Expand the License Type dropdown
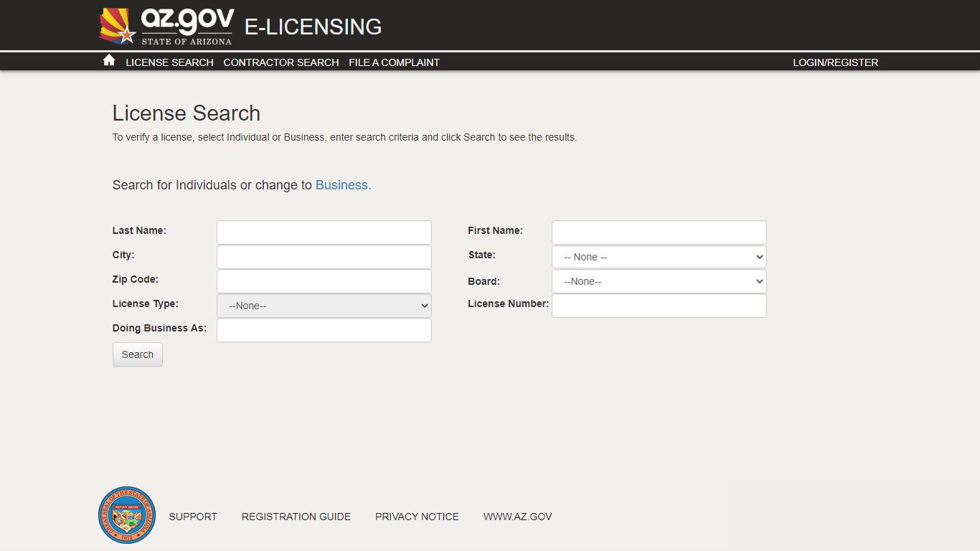Image resolution: width=980 pixels, height=551 pixels. [x=324, y=306]
